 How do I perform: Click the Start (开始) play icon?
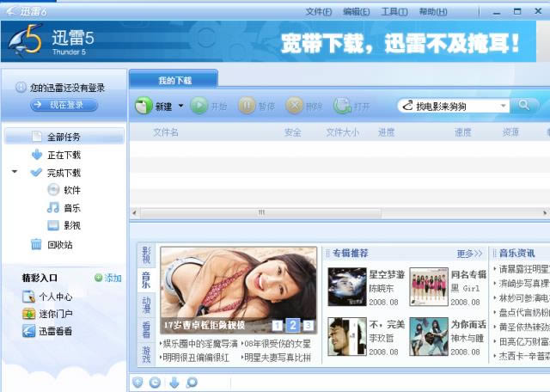(x=199, y=105)
